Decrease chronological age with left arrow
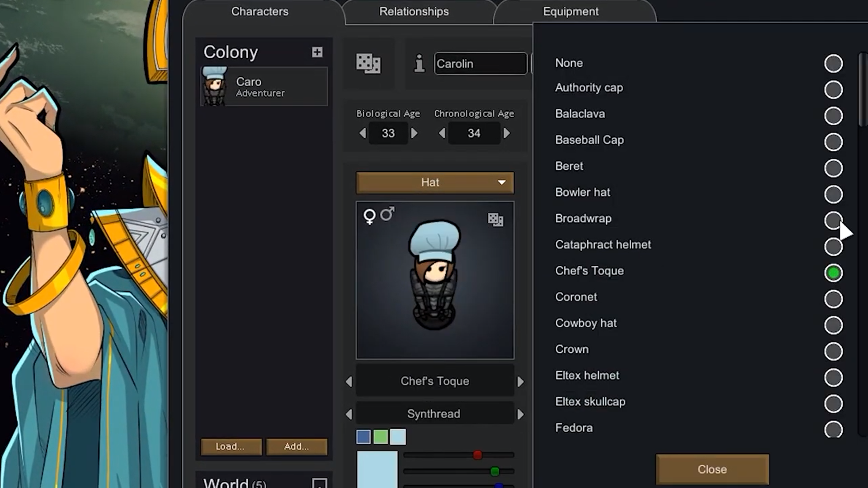Viewport: 868px width, 488px height. coord(442,133)
